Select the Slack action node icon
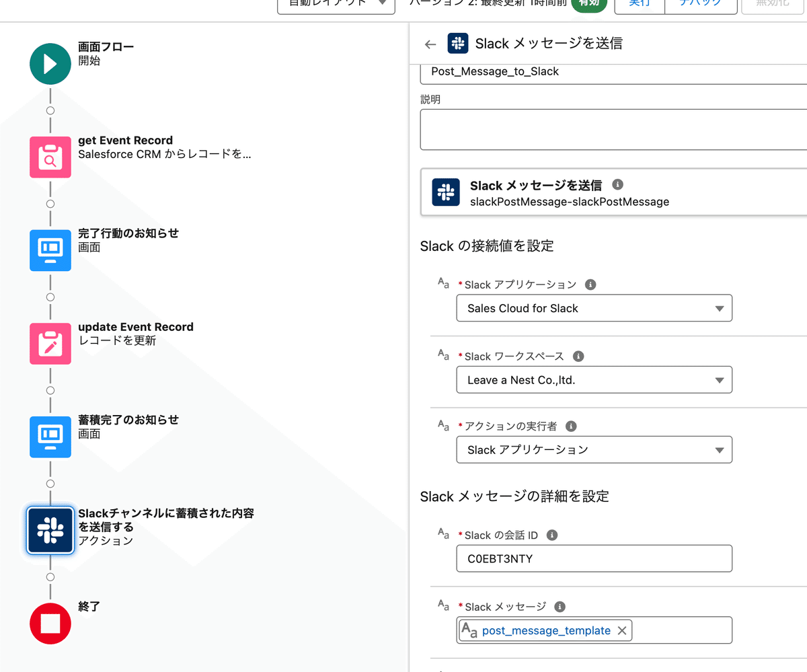The height and width of the screenshot is (672, 807). pos(50,530)
